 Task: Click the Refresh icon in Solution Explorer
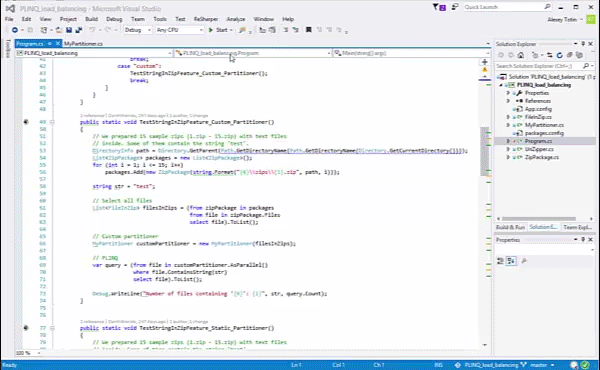tap(559, 55)
